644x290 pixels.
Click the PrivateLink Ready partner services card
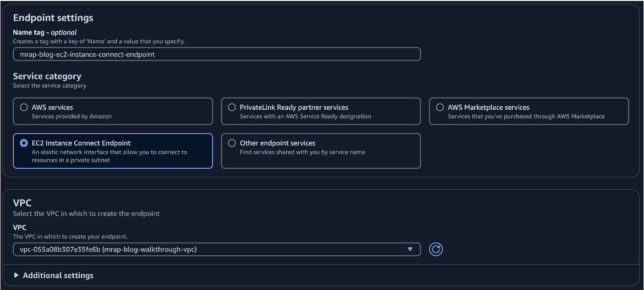[x=321, y=111]
